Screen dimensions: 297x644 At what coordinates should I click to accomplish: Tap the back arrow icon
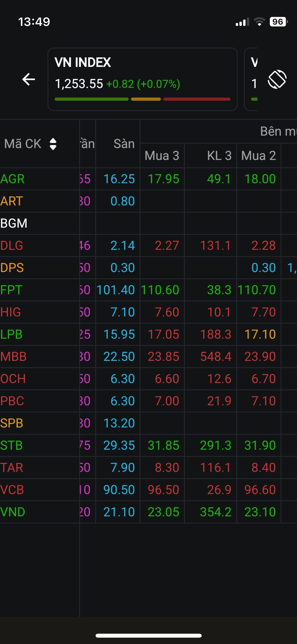pos(29,79)
